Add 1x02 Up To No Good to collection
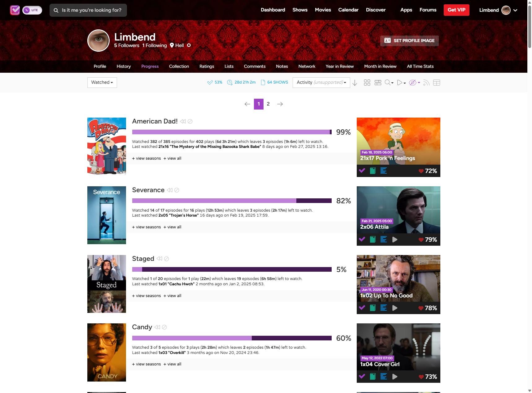 pos(373,308)
